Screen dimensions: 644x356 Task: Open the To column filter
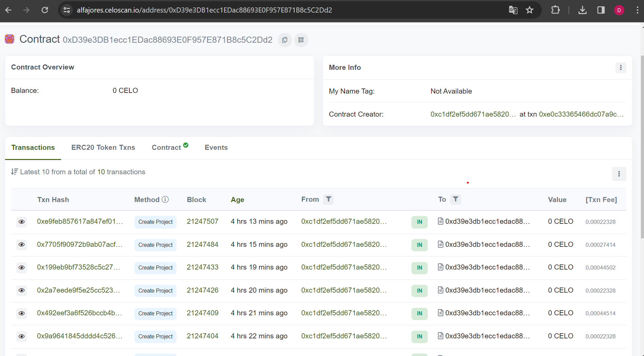(456, 199)
